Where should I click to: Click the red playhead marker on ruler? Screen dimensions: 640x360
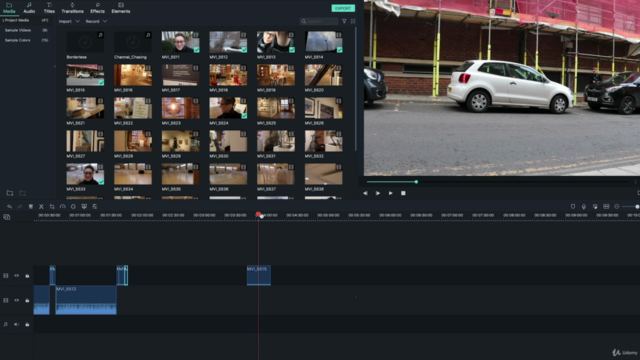pyautogui.click(x=258, y=214)
